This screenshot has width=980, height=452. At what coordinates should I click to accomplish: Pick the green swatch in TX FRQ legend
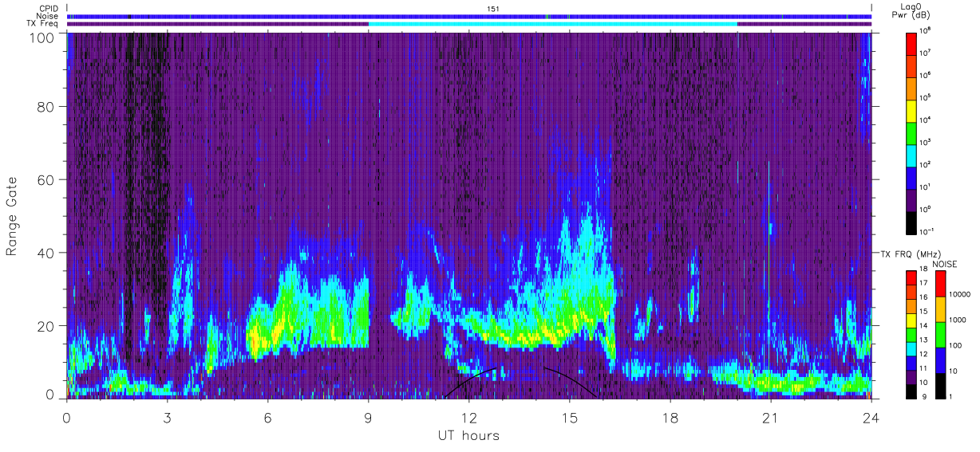(x=911, y=334)
